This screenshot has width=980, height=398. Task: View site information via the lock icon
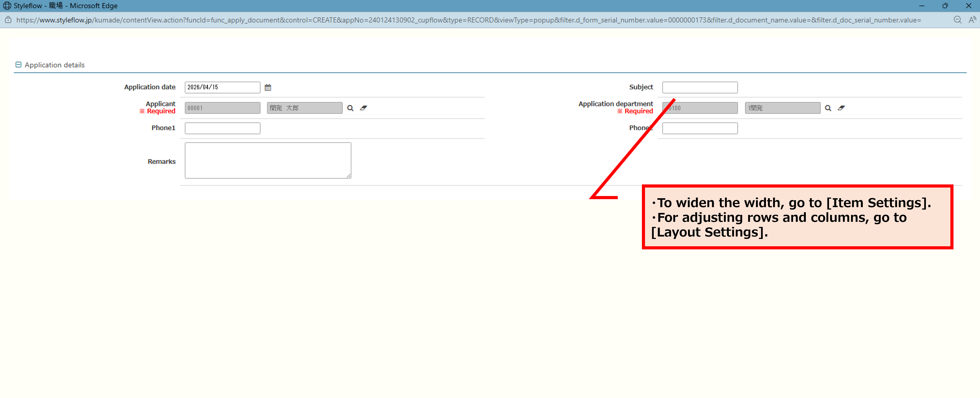(x=8, y=20)
